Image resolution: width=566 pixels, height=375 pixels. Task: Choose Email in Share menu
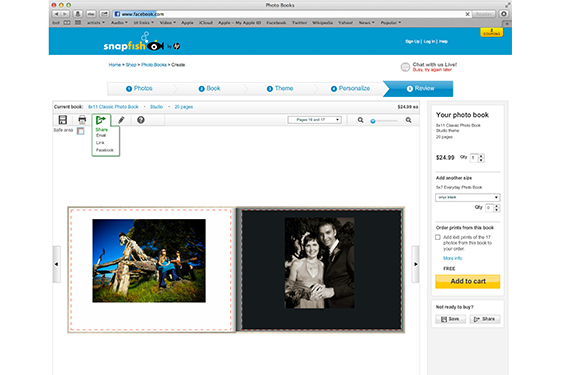click(x=101, y=135)
